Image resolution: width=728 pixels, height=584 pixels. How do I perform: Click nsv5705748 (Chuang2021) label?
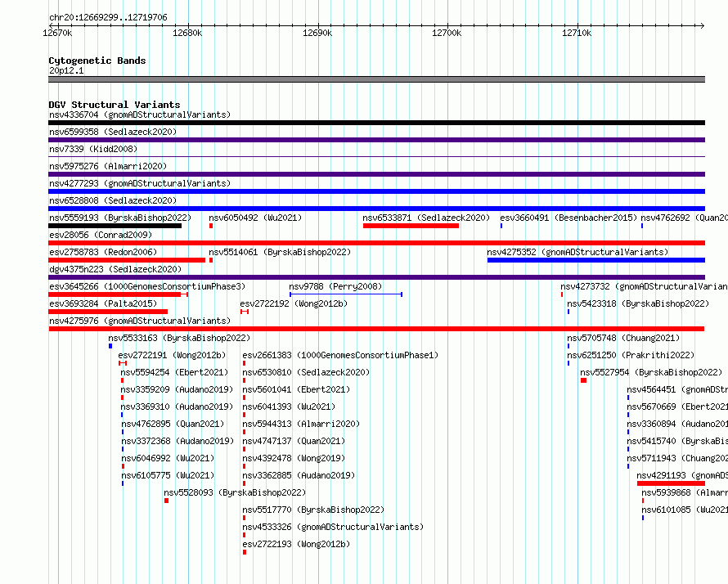click(x=623, y=338)
